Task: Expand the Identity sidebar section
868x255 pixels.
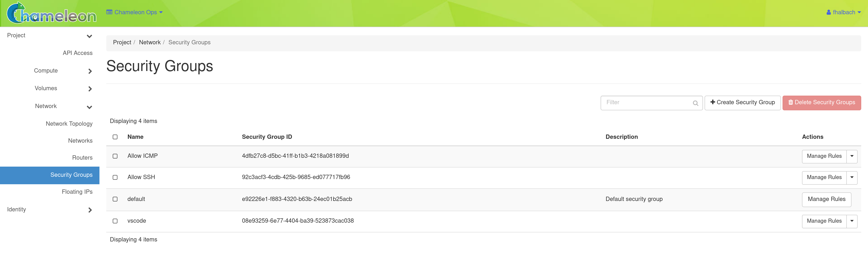Action: click(50, 210)
